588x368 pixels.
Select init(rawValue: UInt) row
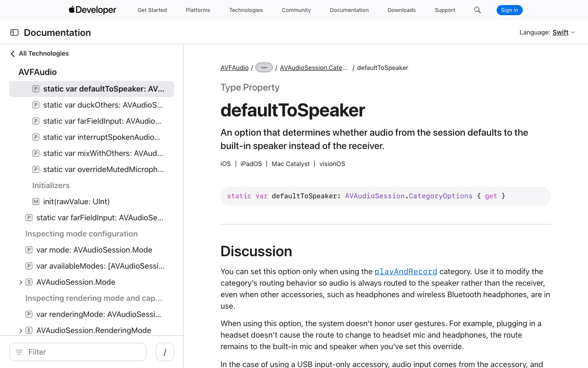coord(91,201)
